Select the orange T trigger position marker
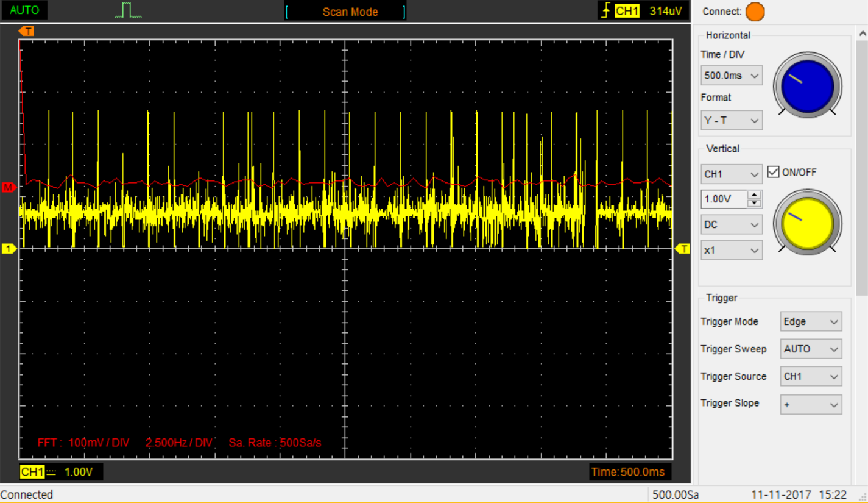This screenshot has width=868, height=503. coord(26,30)
